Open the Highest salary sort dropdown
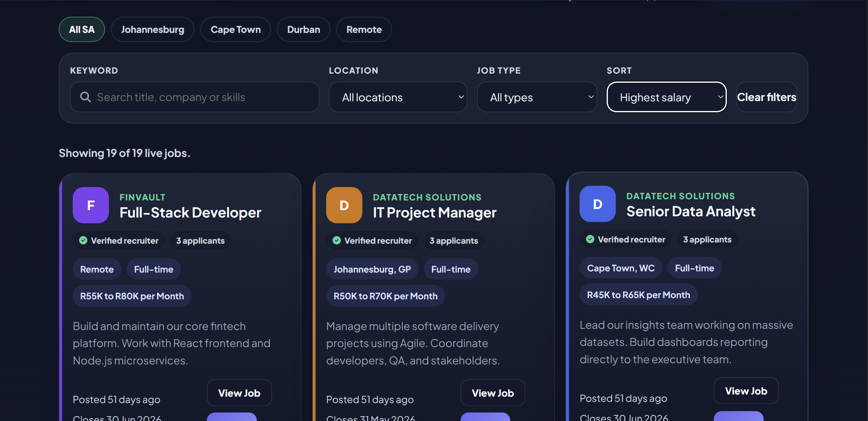This screenshot has height=421, width=868. coord(667,97)
